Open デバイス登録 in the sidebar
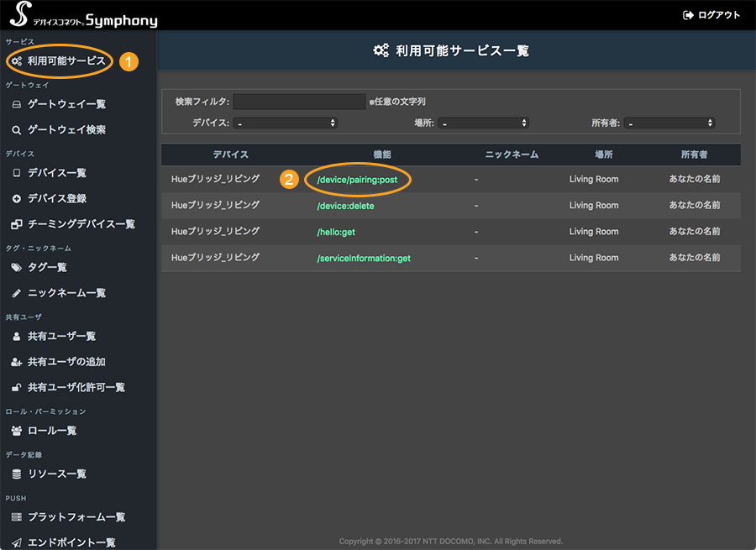 click(57, 199)
